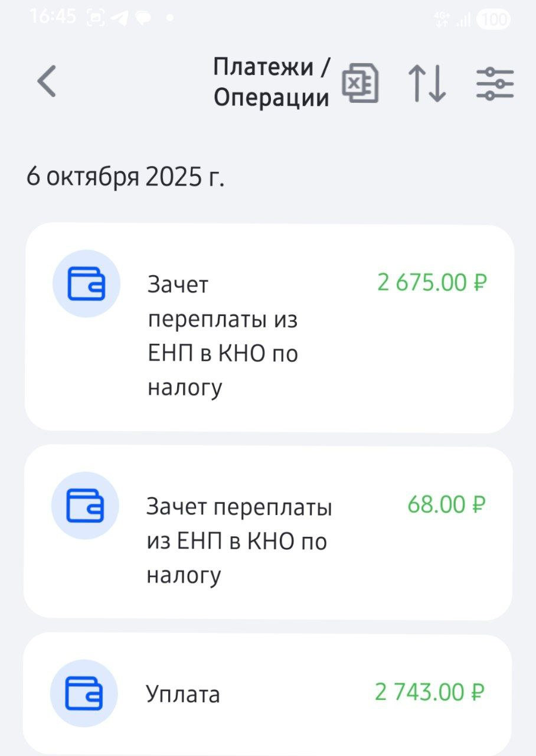Tap wallet icon of 68.00 ₽ operation

coord(85,506)
